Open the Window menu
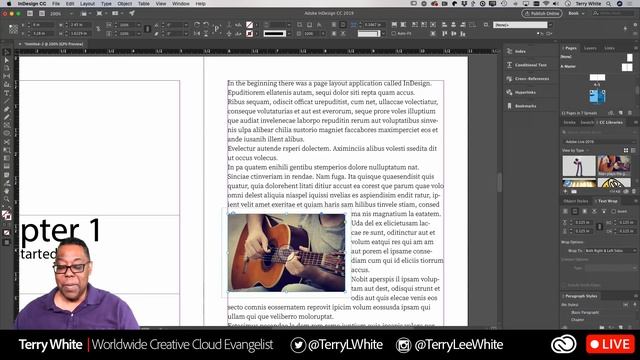Viewport: 640px width, 360px height. (181, 4)
